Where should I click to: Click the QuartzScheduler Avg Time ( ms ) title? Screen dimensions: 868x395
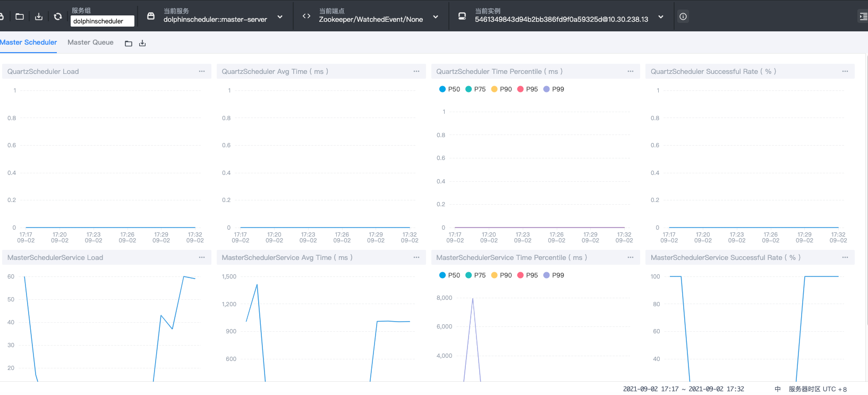[275, 72]
